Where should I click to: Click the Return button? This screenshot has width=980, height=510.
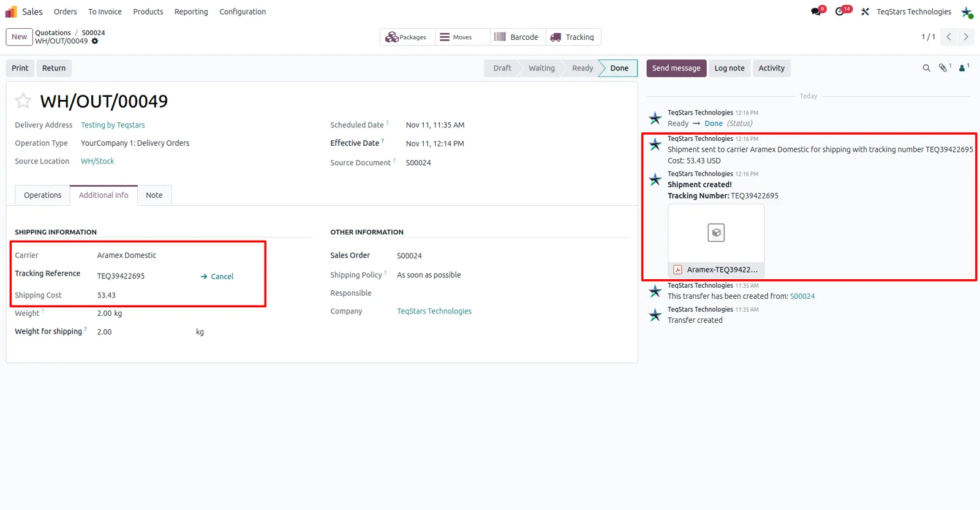pyautogui.click(x=54, y=68)
